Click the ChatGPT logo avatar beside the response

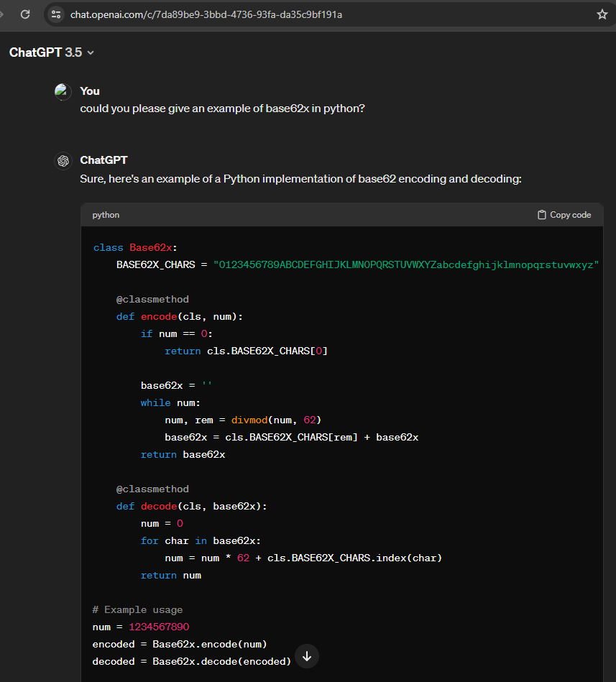pos(63,161)
